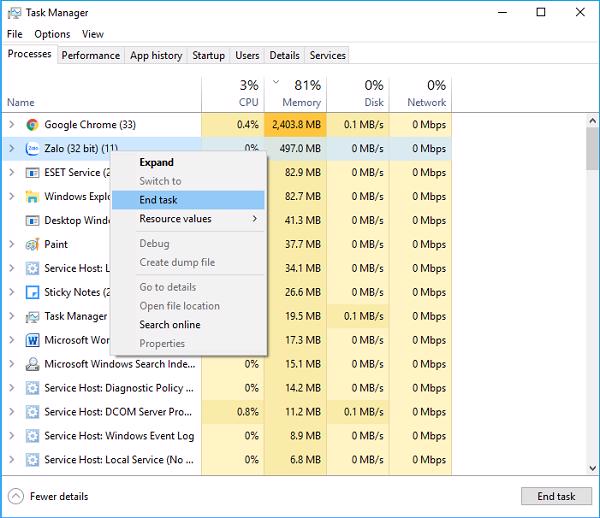The image size is (600, 518).
Task: Click the scrollbar down arrow
Action: tap(593, 468)
